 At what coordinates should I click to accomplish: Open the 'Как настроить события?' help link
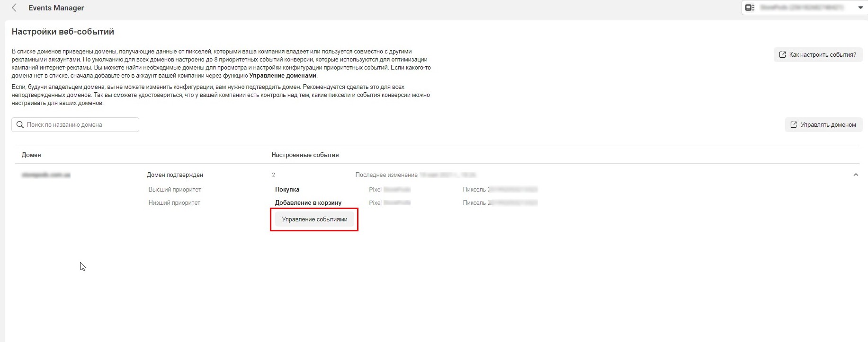818,55
